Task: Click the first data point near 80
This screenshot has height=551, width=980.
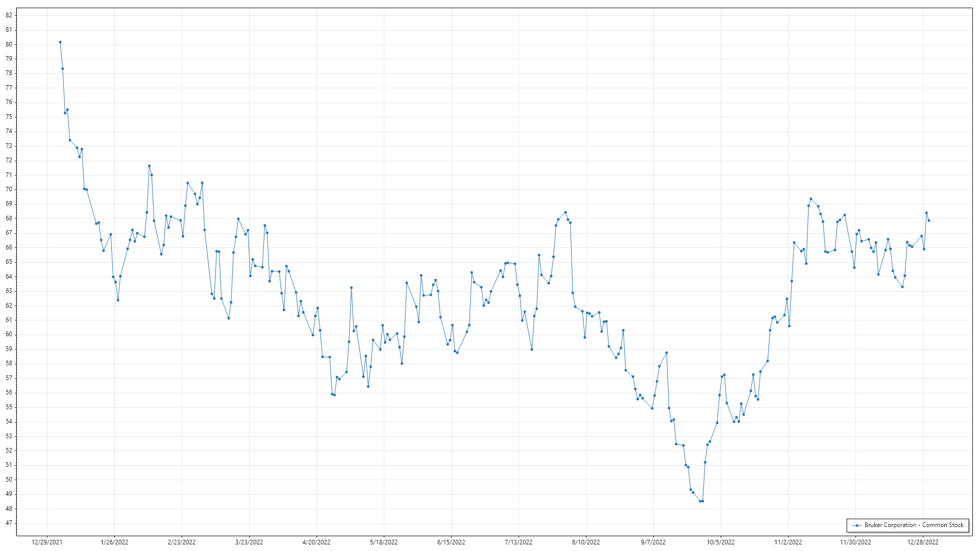Action: (x=60, y=42)
